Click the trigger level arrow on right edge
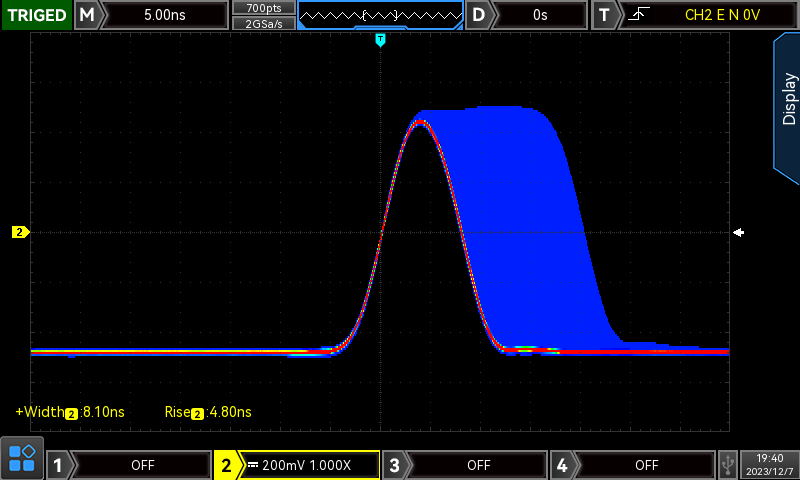800x480 pixels. 738,232
